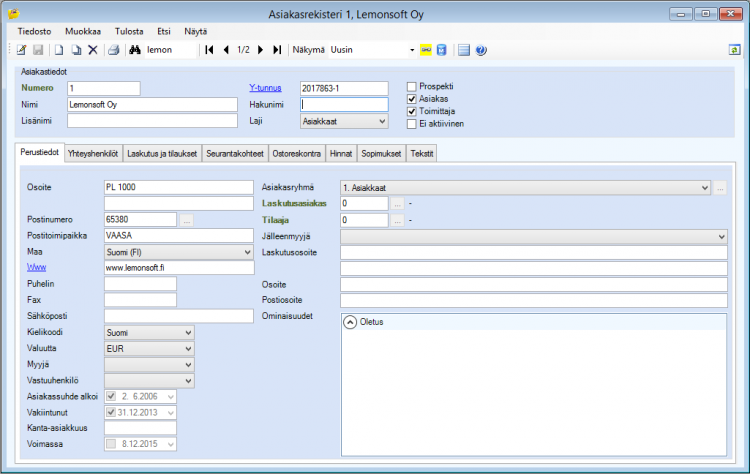Screen dimensions: 750x474
Task: Click the binoculars search icon
Action: (x=134, y=50)
